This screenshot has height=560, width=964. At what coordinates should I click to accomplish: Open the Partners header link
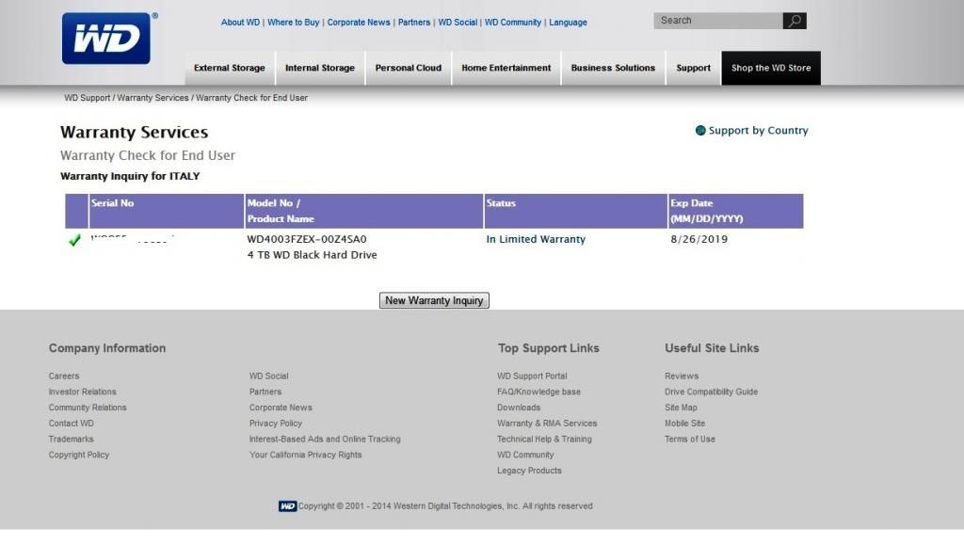click(x=414, y=23)
